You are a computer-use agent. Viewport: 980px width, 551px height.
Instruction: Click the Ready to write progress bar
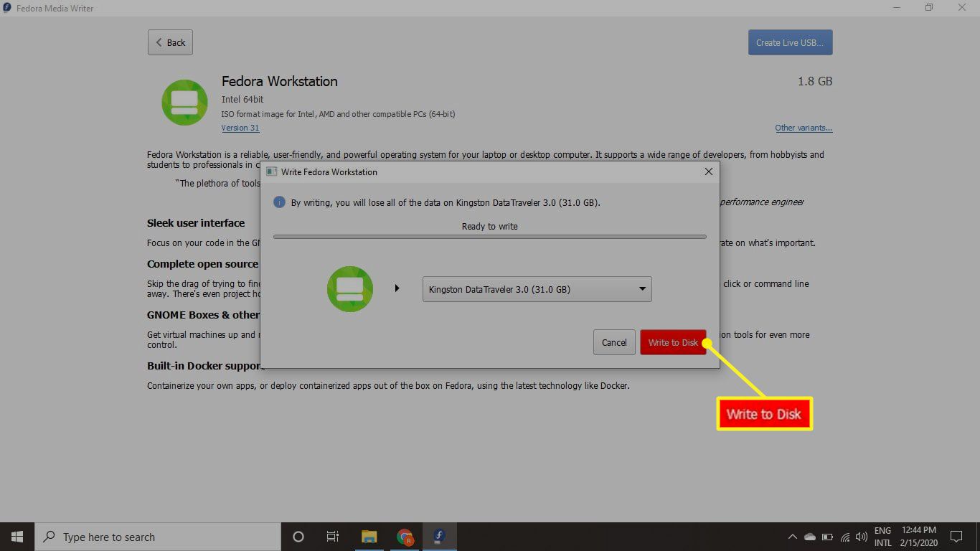pyautogui.click(x=489, y=236)
